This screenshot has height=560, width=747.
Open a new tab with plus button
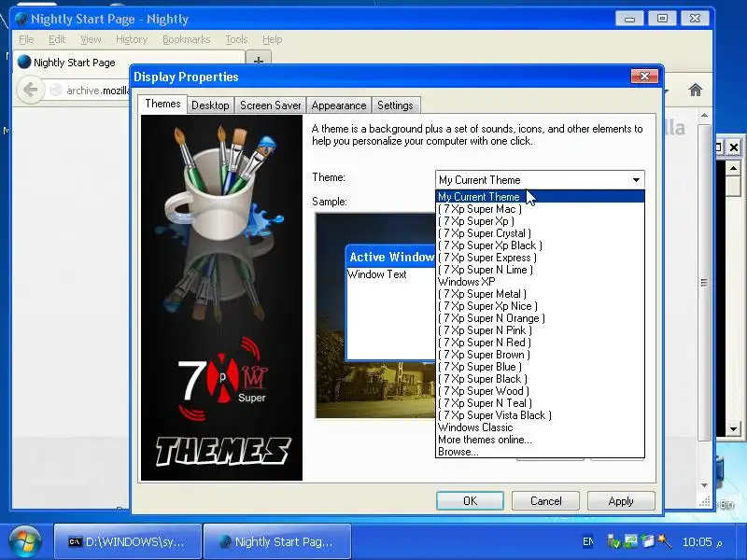[x=259, y=61]
